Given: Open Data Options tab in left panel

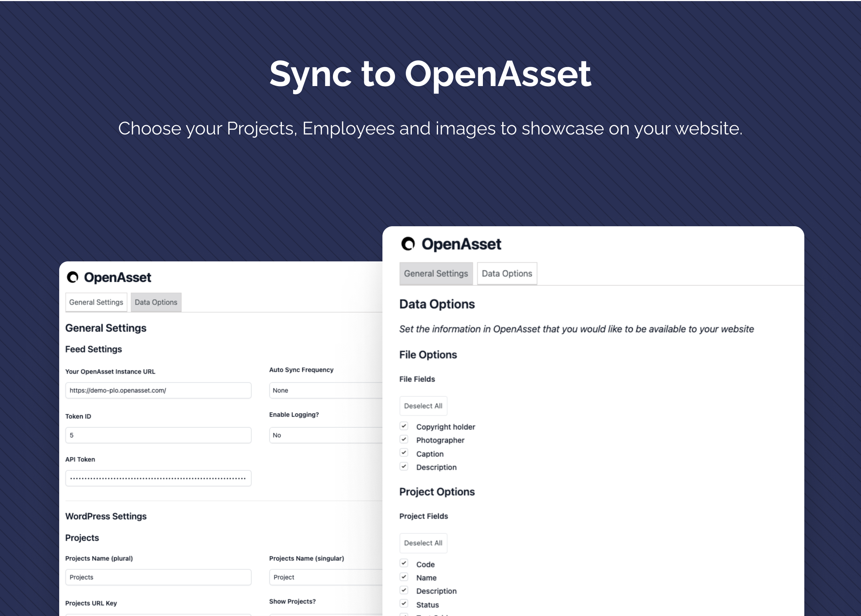Looking at the screenshot, I should pos(156,302).
